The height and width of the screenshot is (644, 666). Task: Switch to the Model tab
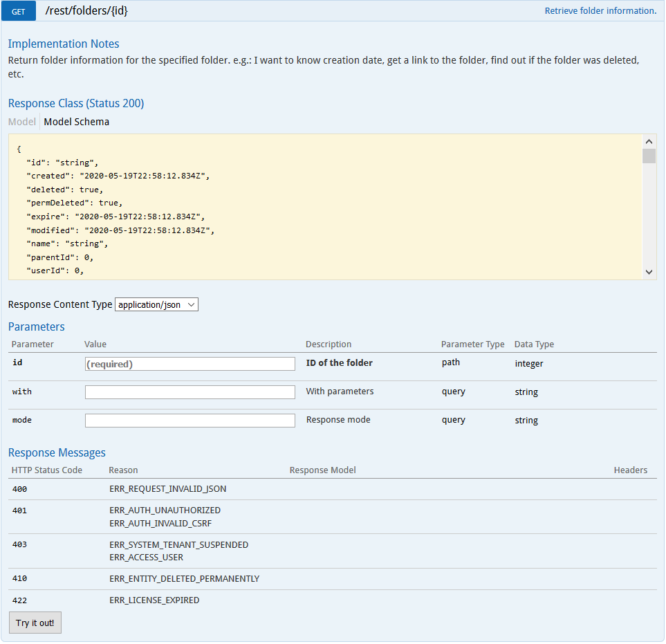pyautogui.click(x=21, y=122)
